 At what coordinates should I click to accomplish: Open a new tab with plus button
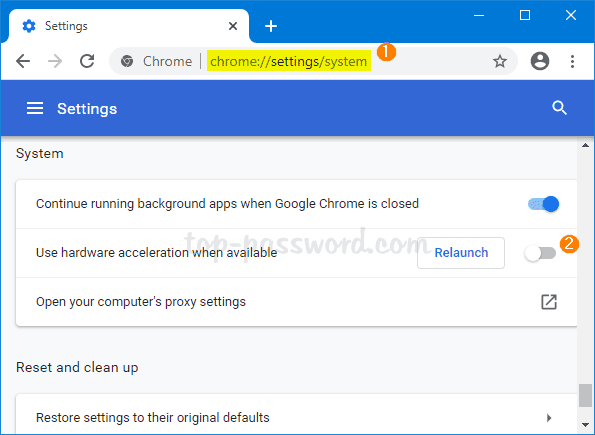271,26
